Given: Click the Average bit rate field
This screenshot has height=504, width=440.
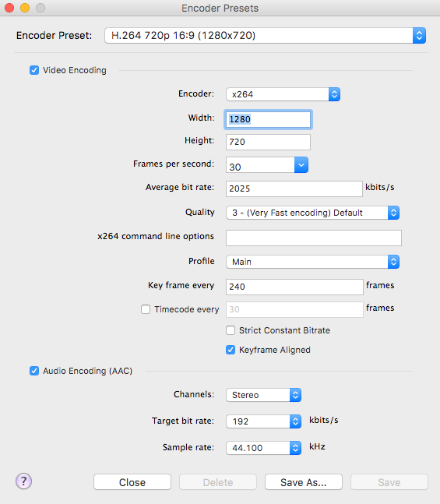Looking at the screenshot, I should [x=294, y=189].
